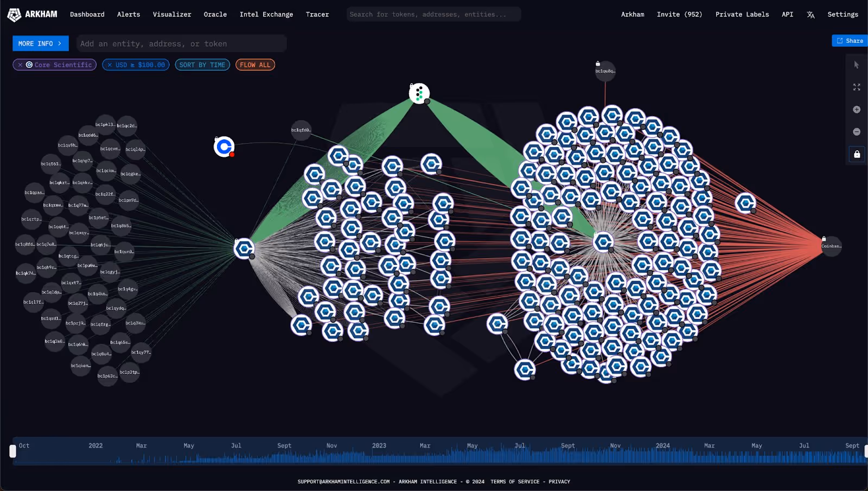Select the cursor pointer tool

tap(857, 65)
